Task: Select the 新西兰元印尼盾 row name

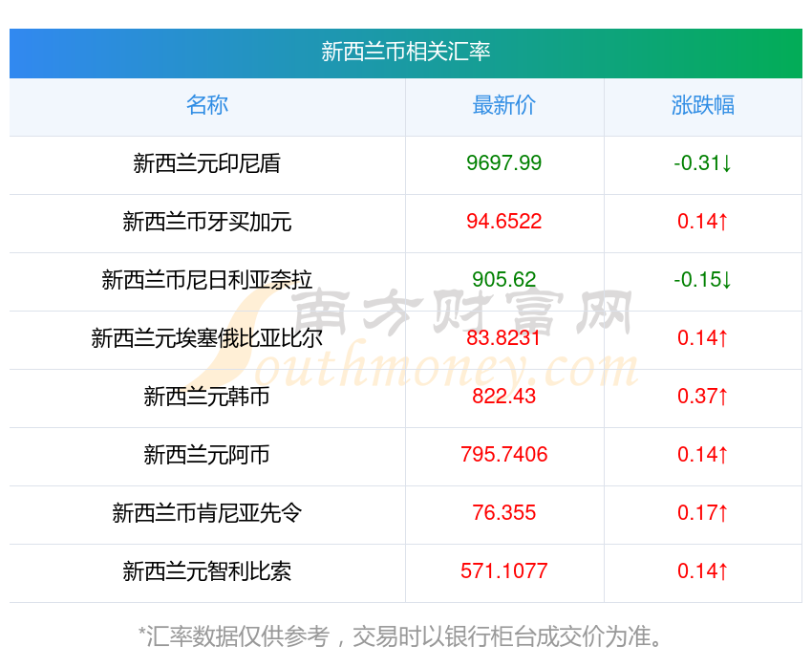Action: (x=207, y=163)
